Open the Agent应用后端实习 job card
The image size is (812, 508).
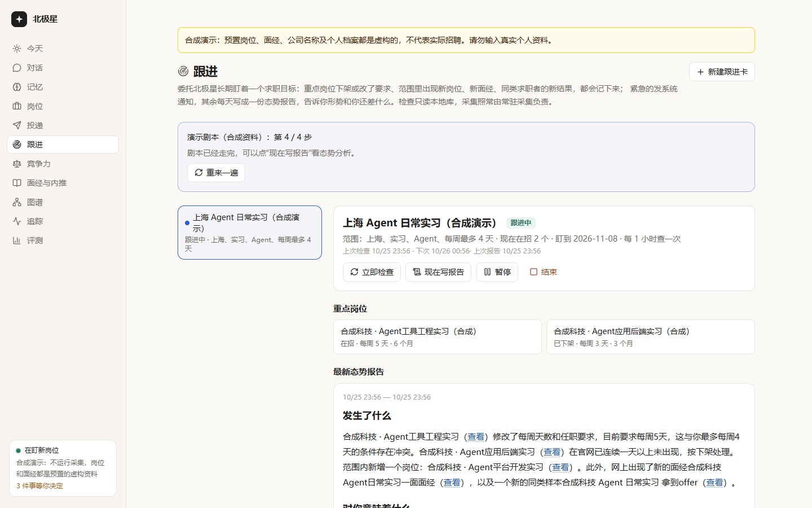(650, 337)
